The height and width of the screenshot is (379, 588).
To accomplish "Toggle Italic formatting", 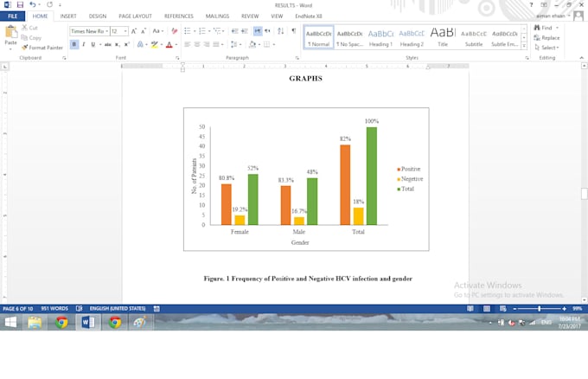I will [82, 44].
